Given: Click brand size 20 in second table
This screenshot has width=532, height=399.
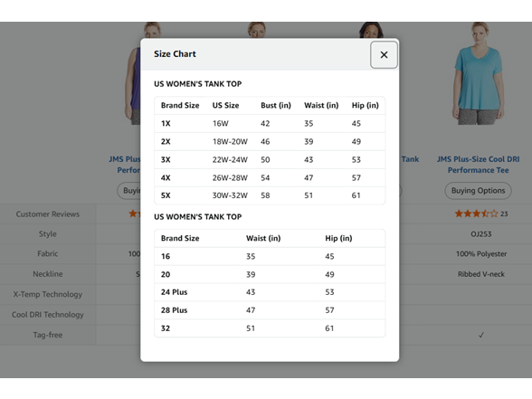Looking at the screenshot, I should 166,274.
